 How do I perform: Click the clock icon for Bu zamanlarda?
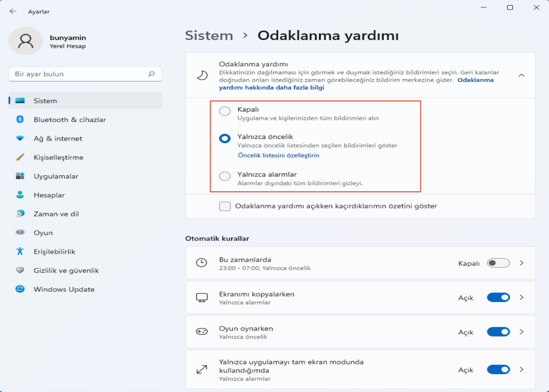[x=201, y=263]
